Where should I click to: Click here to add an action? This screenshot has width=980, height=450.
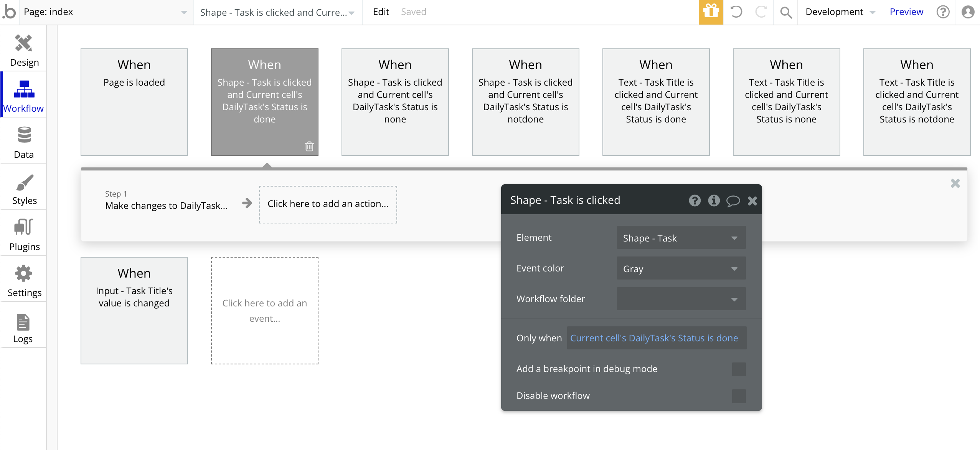[328, 204]
